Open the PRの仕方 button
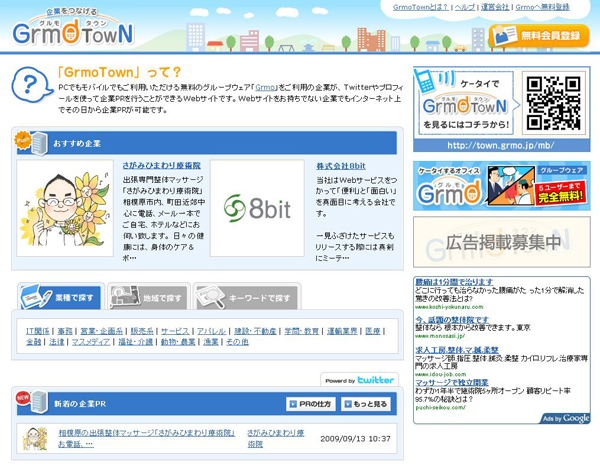Viewport: 600px width, 465px height. [310, 404]
